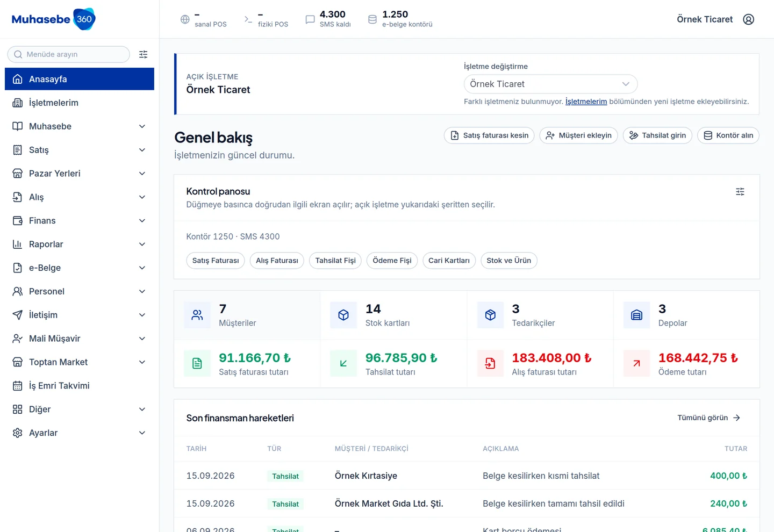Viewport: 774px width, 532px height.
Task: Go to Anasayfa in the sidebar
Action: point(80,79)
